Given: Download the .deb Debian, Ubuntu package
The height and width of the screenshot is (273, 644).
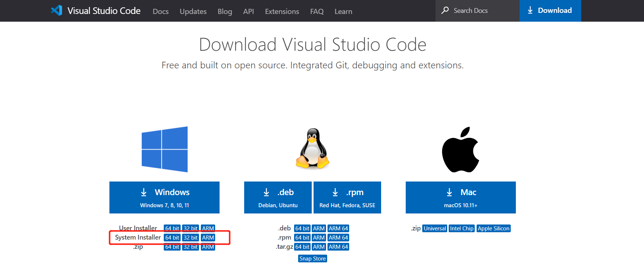Looking at the screenshot, I should 278,197.
